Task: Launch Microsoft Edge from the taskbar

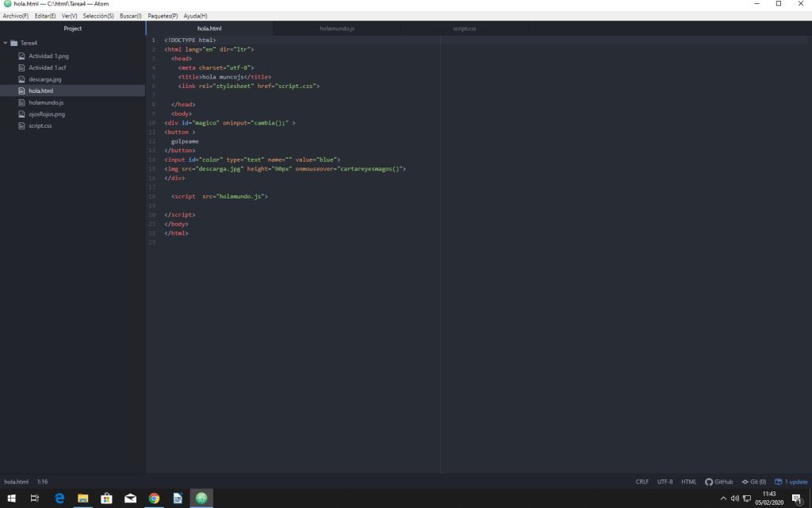Action: (59, 498)
